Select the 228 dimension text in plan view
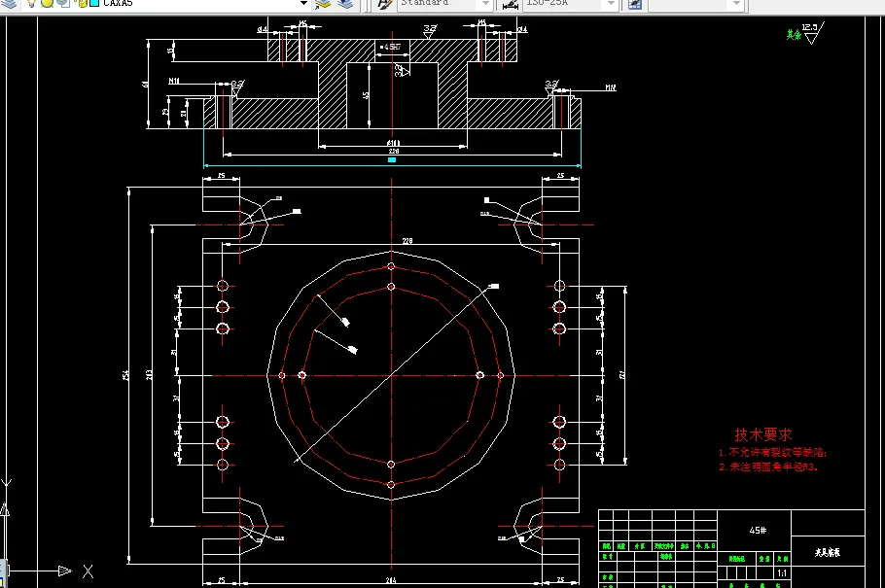The width and height of the screenshot is (885, 588). point(407,241)
